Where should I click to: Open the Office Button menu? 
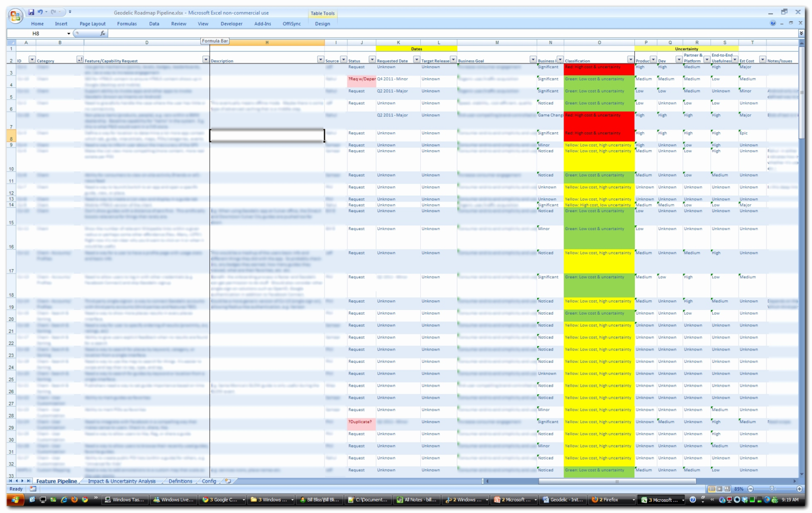[15, 14]
